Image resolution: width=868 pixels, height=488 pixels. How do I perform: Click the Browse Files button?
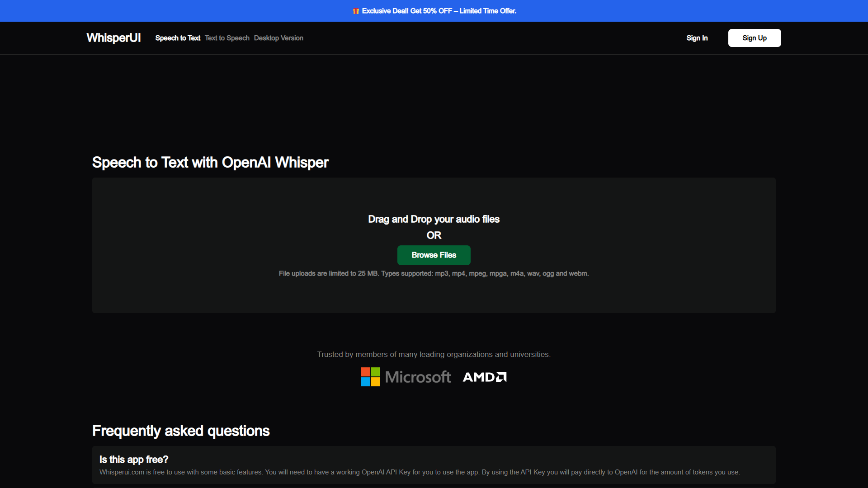point(434,255)
